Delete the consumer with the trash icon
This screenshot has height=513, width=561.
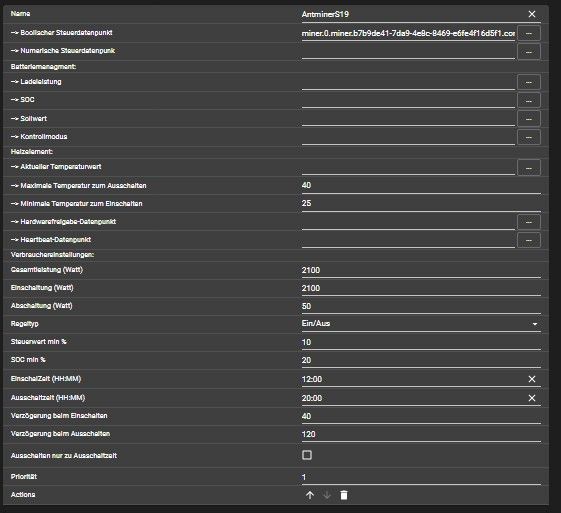pos(344,495)
